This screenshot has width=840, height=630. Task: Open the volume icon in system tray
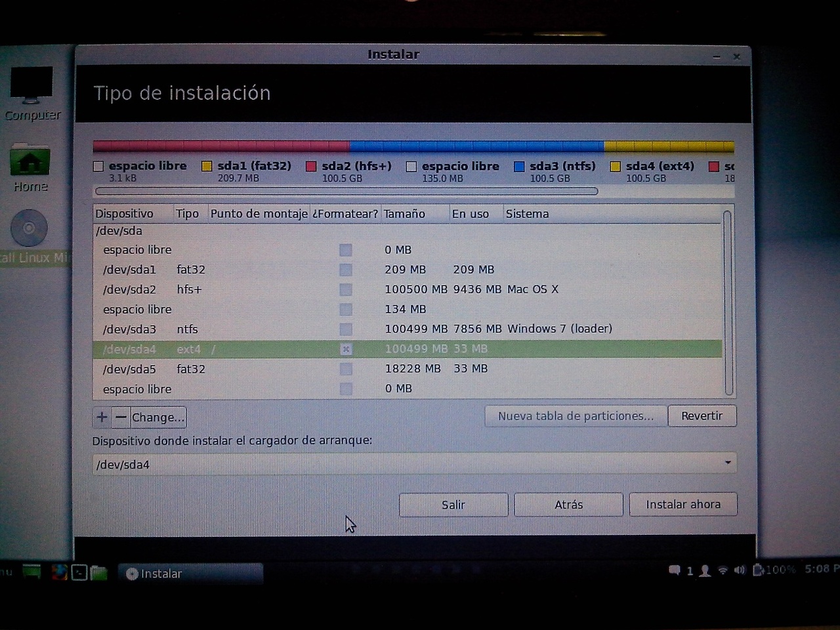740,570
